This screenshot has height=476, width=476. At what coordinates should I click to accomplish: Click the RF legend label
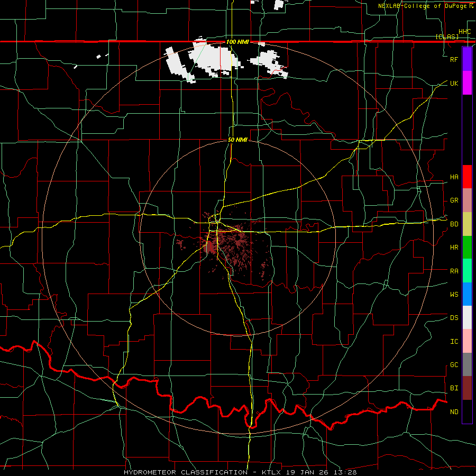click(454, 59)
